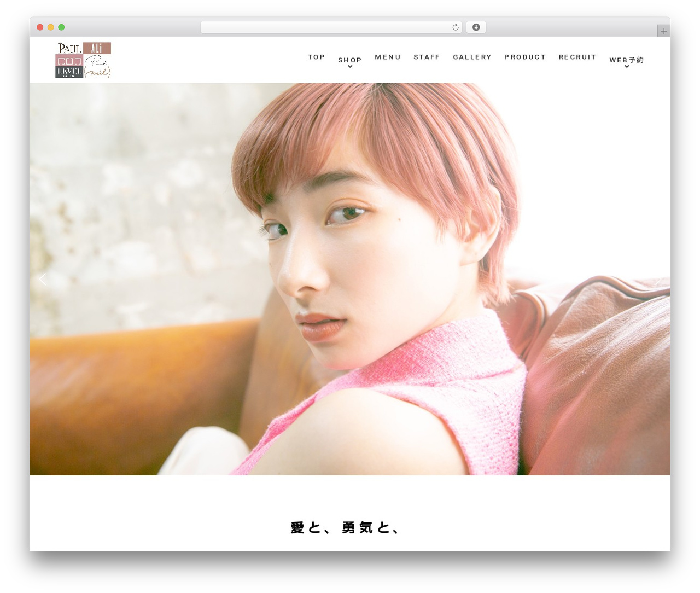Open the STAFF page

[x=427, y=57]
